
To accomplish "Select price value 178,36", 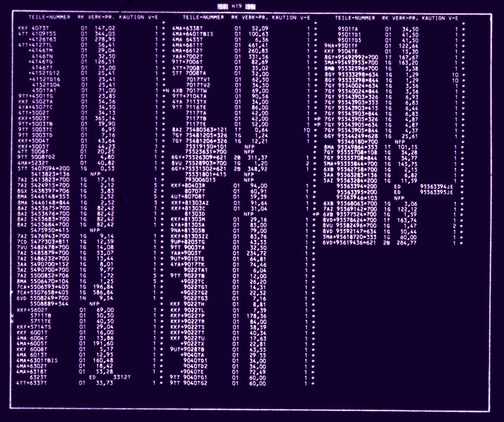I will tap(256, 316).
